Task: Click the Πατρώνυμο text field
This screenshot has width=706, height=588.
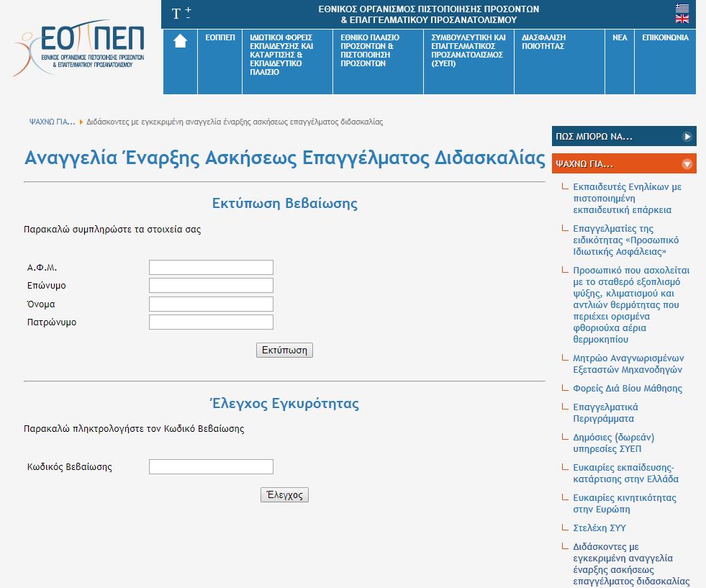Action: pyautogui.click(x=211, y=322)
